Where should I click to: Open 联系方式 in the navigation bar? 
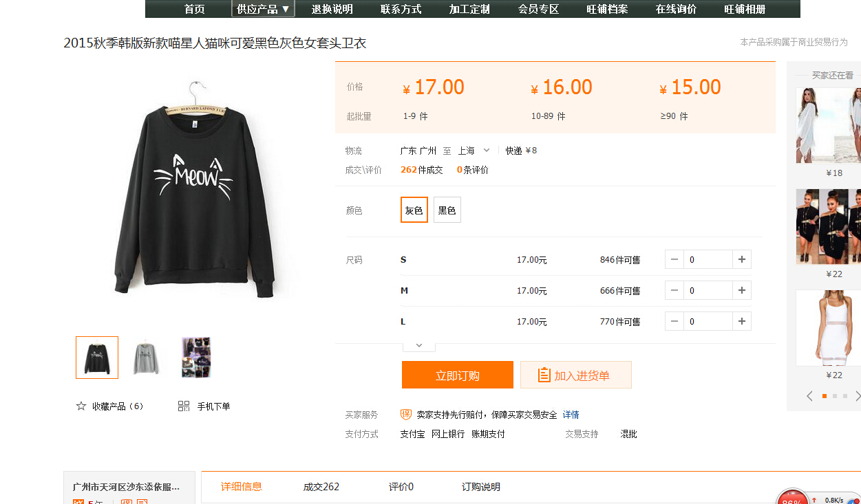[401, 9]
